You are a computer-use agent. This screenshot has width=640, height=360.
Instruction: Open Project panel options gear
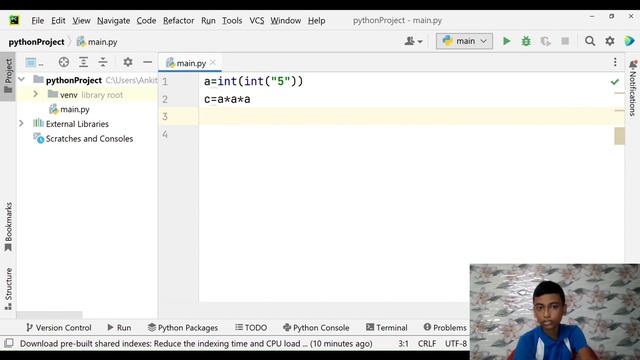tap(128, 62)
